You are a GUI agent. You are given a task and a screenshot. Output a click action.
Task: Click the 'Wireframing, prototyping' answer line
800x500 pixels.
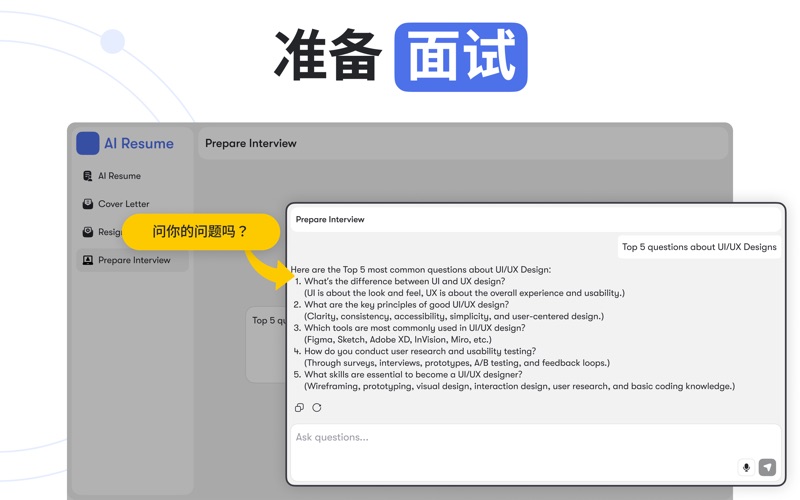519,386
